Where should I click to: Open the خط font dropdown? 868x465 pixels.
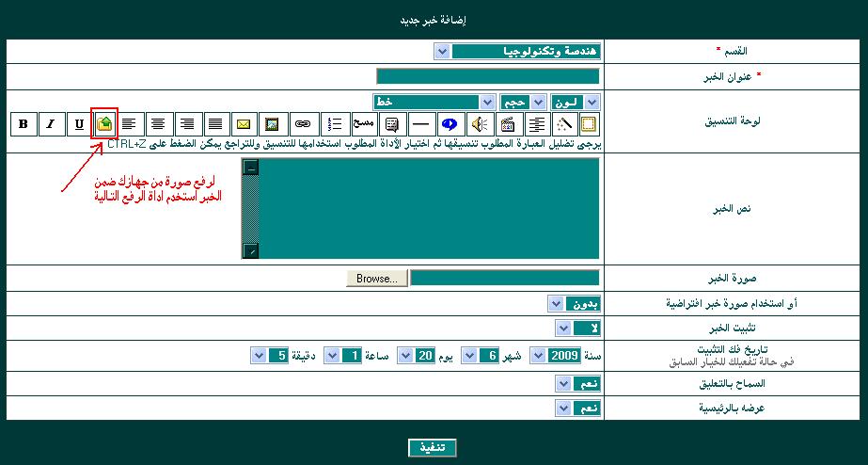(487, 102)
